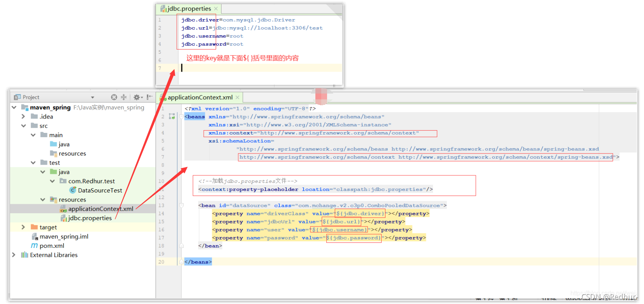Fold the beans element on line 2
644x304 pixels.
click(181, 117)
